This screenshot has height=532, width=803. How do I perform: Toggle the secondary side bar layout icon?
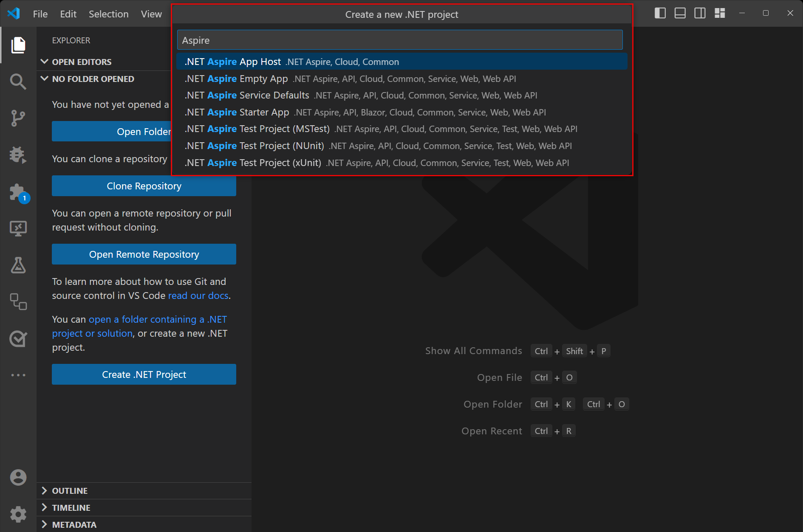pyautogui.click(x=700, y=13)
